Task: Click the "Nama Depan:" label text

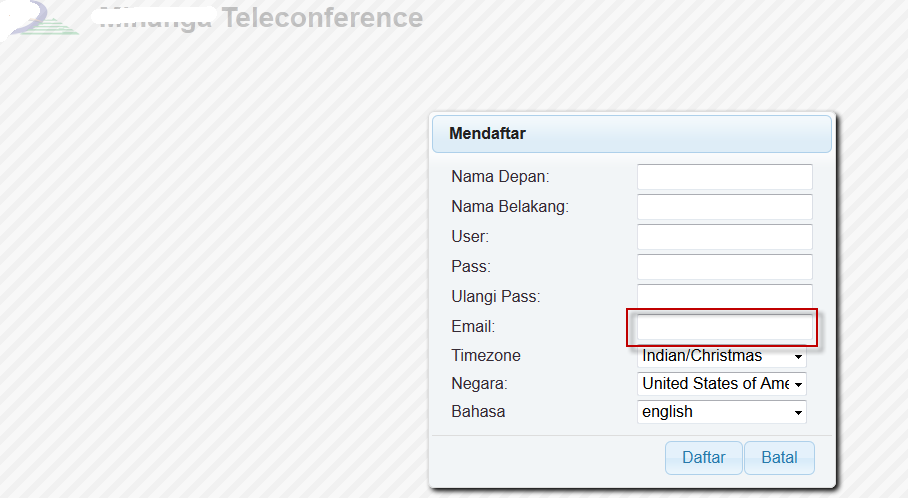Action: (501, 177)
